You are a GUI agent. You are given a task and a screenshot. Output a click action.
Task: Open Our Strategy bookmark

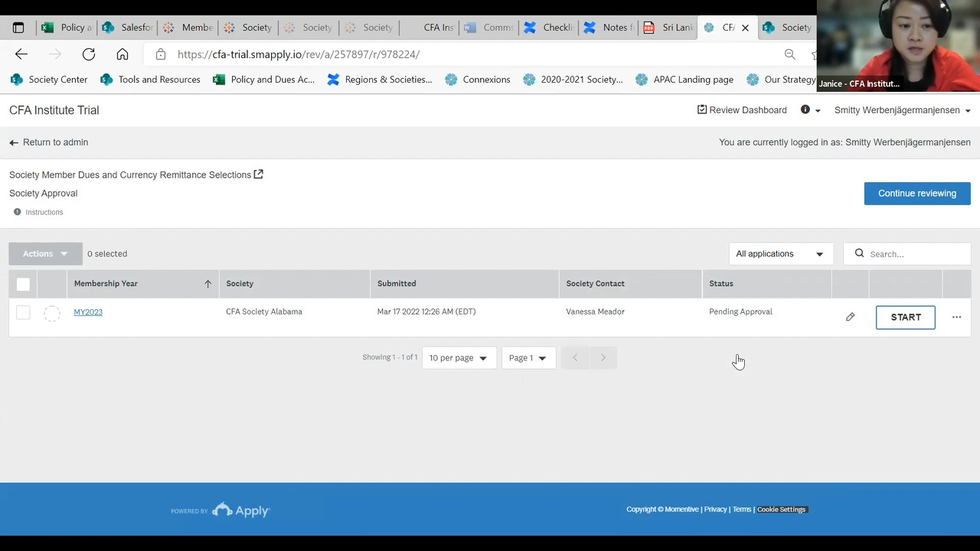pyautogui.click(x=781, y=80)
